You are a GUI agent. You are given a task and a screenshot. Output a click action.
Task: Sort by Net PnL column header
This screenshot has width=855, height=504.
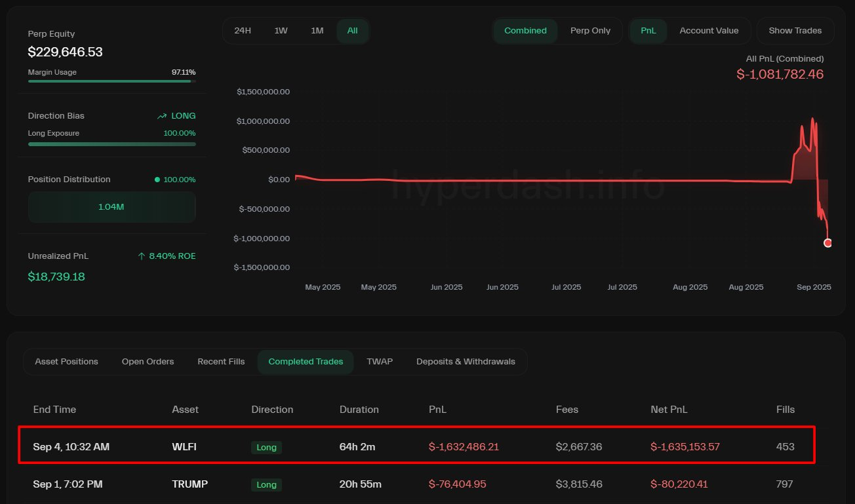pyautogui.click(x=669, y=410)
